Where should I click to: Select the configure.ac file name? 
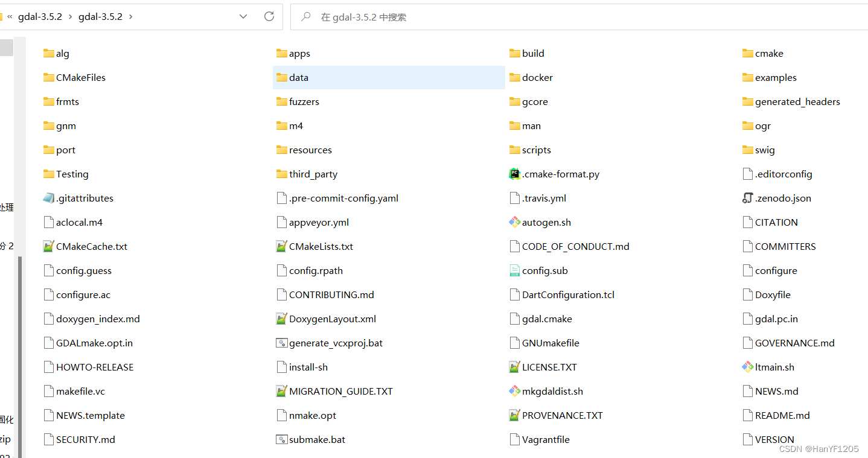click(x=83, y=294)
